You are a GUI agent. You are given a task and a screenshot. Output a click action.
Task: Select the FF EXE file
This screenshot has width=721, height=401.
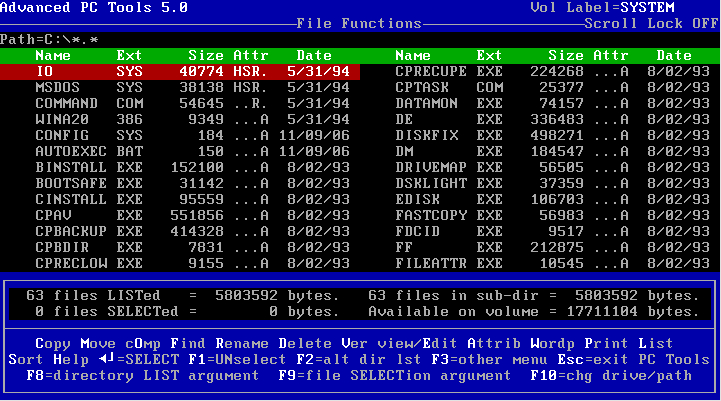tap(553, 247)
